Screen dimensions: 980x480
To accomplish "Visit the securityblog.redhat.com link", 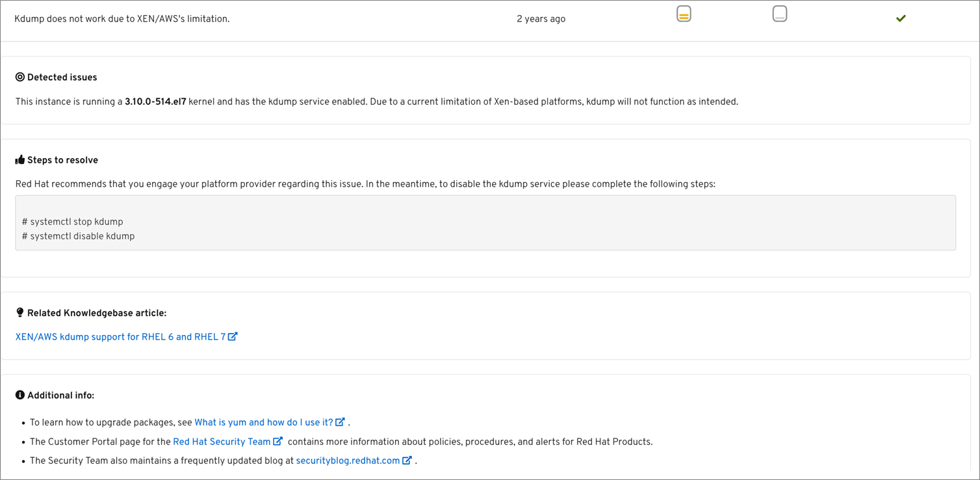I will tap(348, 460).
